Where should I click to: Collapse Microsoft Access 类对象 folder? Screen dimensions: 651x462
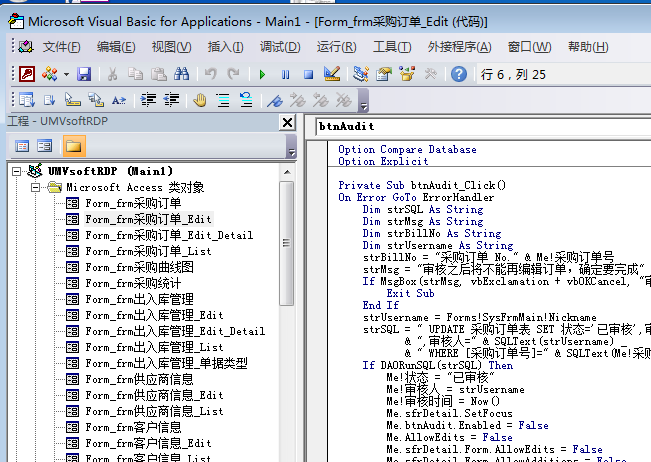point(36,188)
